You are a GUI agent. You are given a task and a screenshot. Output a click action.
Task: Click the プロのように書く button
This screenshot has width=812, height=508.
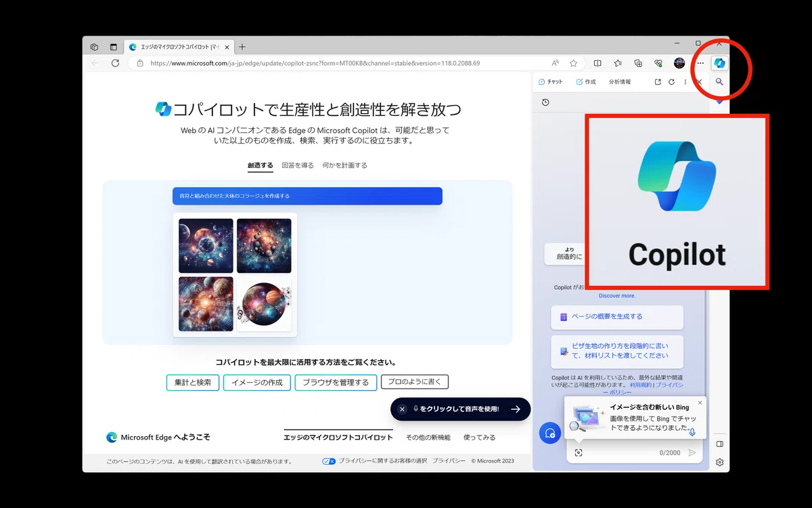(415, 382)
